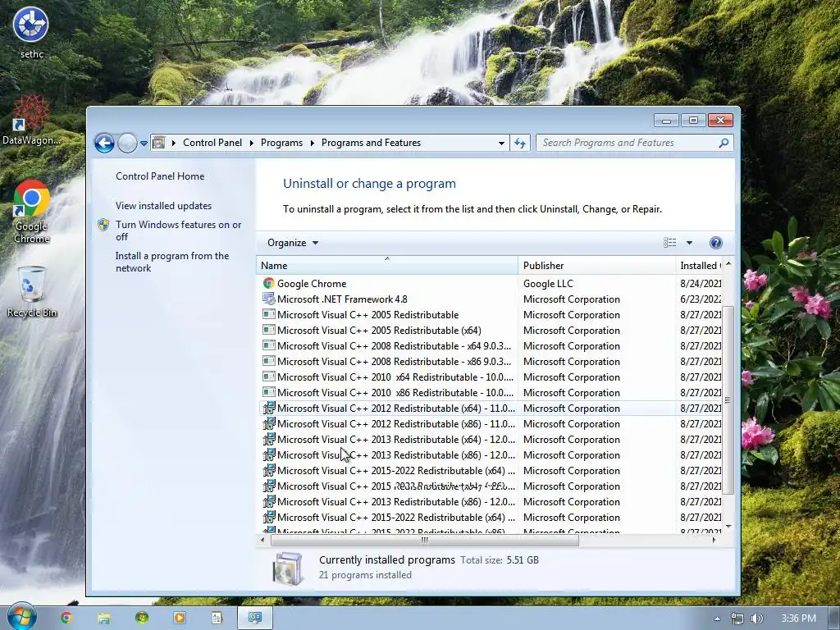This screenshot has width=840, height=630.
Task: Click the installed programs icon in details pane
Action: point(288,568)
